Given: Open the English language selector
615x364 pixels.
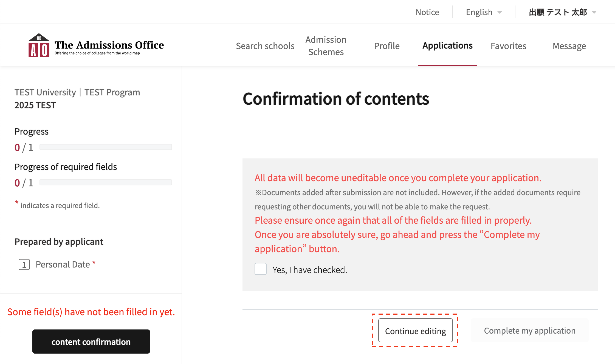Looking at the screenshot, I should [479, 12].
